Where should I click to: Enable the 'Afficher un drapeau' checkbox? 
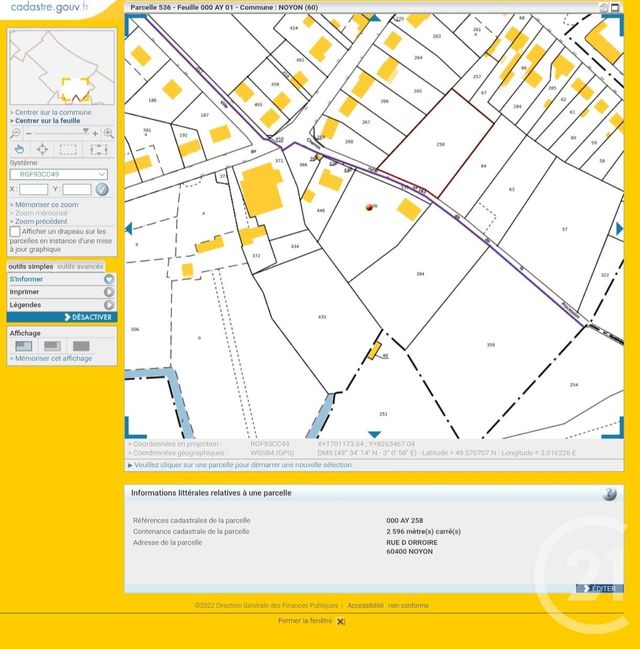(15, 231)
